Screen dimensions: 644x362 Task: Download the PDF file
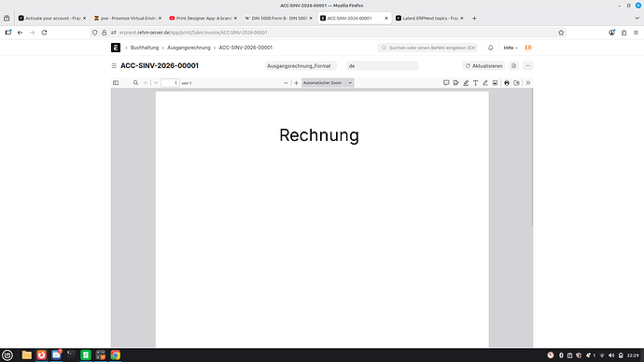(x=517, y=83)
